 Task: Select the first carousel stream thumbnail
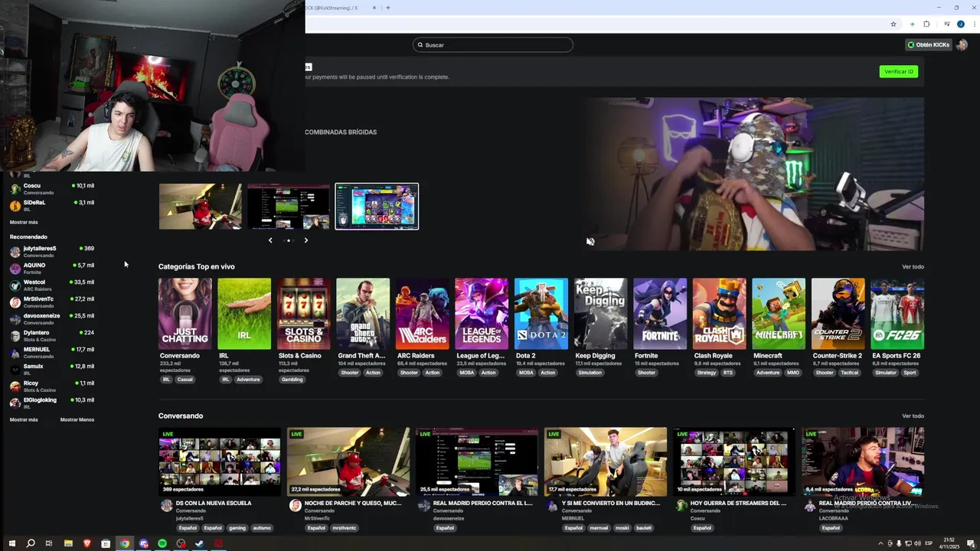200,207
